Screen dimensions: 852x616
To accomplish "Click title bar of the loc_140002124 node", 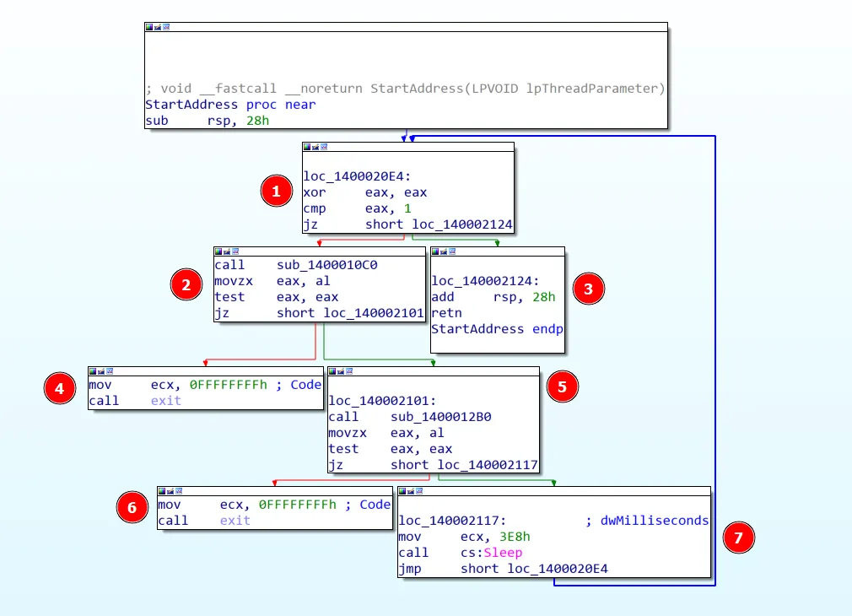I will coord(498,251).
